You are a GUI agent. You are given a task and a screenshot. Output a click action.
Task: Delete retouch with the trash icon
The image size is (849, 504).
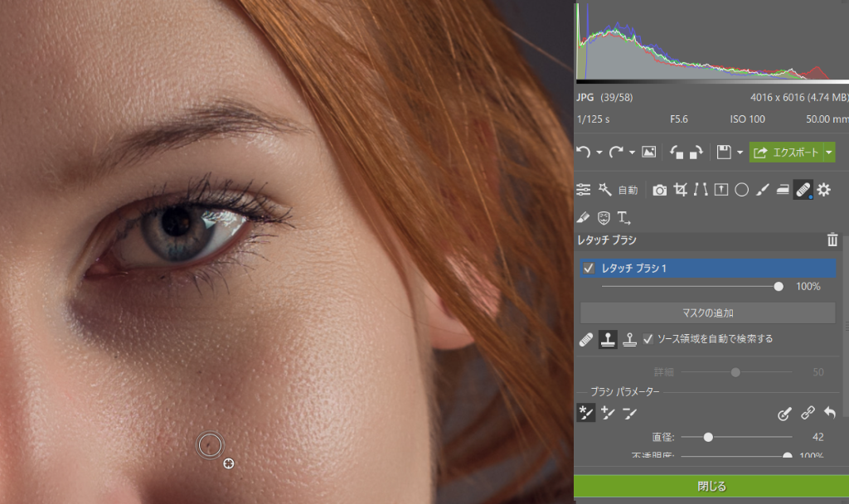click(x=832, y=240)
